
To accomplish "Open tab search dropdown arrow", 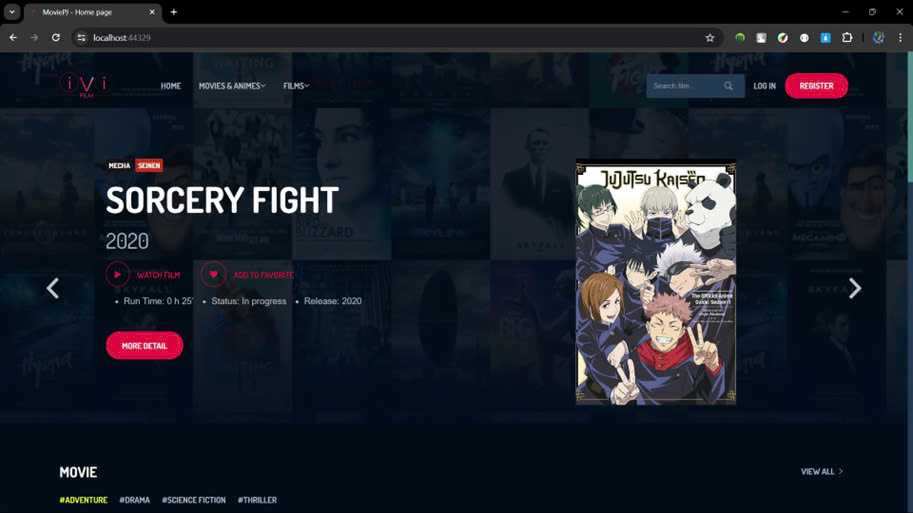I will tap(12, 12).
